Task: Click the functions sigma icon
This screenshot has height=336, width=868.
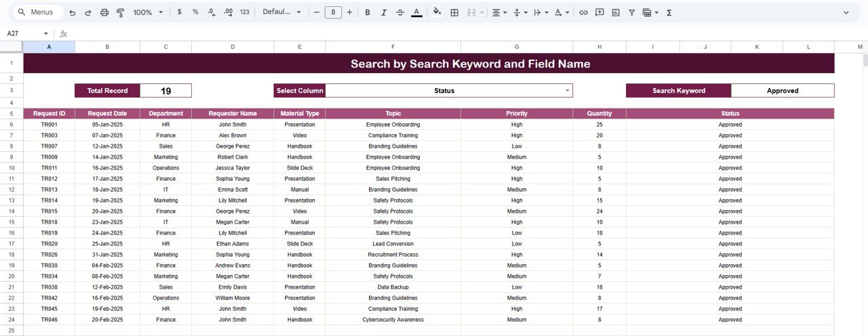Action: point(669,12)
